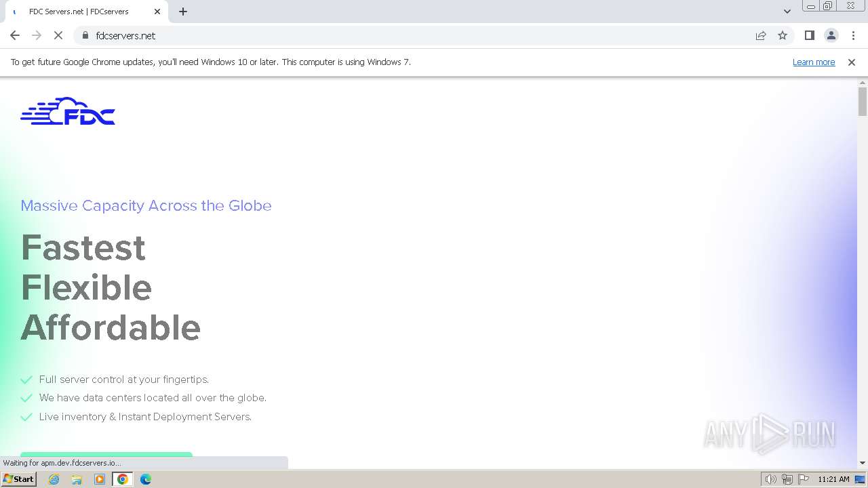Open the Chrome profile avatar
Screen dimensions: 868x488
coord(831,35)
